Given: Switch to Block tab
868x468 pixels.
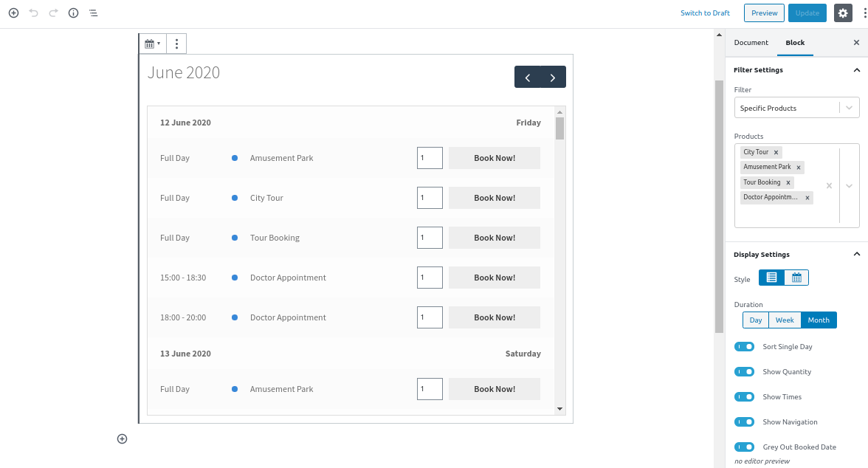Looking at the screenshot, I should tap(795, 43).
